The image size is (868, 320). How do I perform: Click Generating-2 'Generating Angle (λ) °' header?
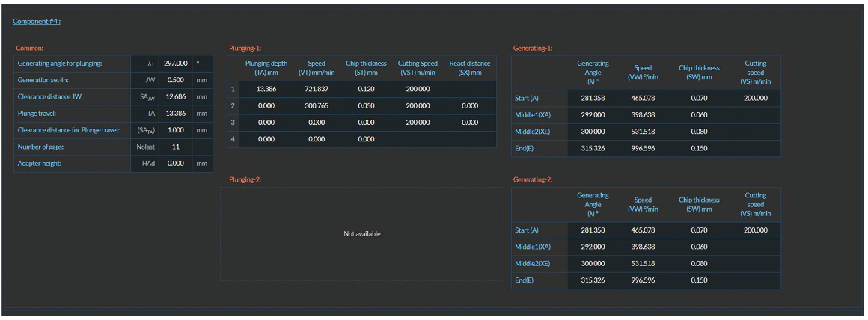(593, 204)
